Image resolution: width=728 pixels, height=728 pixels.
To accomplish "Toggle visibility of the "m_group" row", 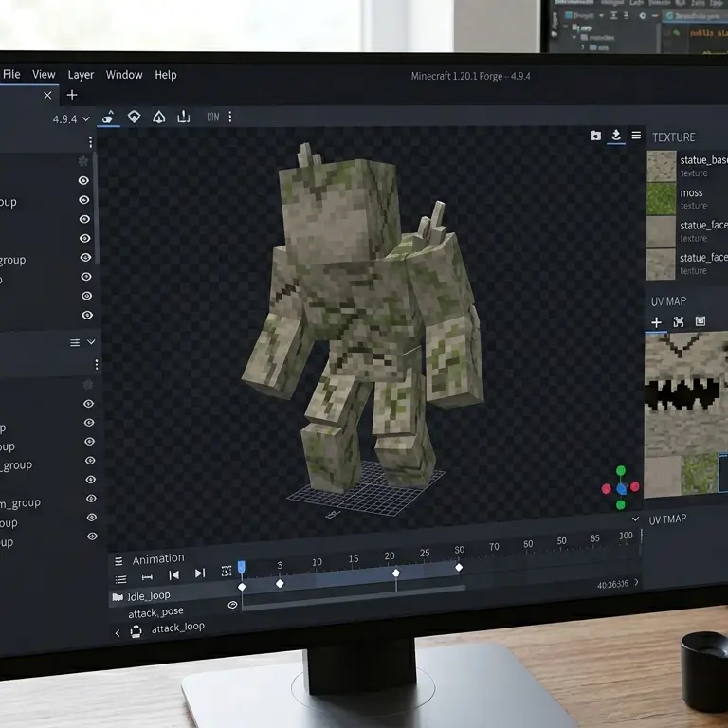I will point(91,499).
